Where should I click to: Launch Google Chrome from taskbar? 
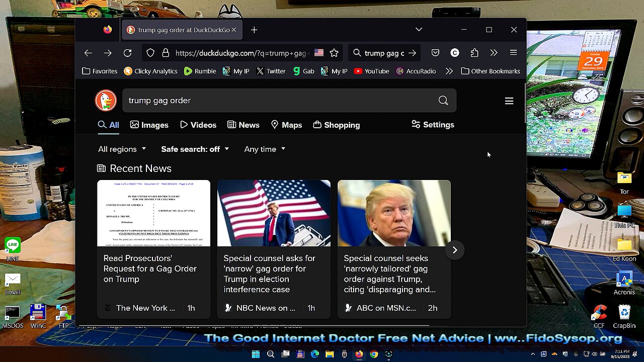click(374, 354)
